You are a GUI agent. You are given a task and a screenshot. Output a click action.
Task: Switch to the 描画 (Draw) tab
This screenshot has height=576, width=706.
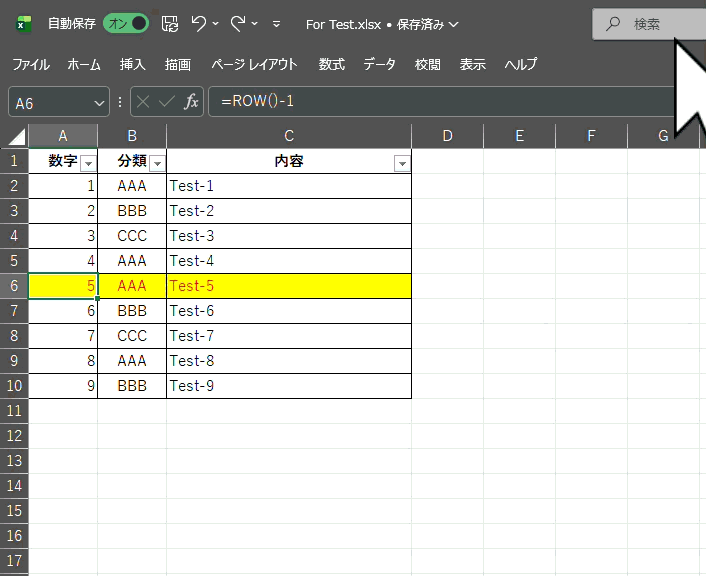click(x=177, y=64)
